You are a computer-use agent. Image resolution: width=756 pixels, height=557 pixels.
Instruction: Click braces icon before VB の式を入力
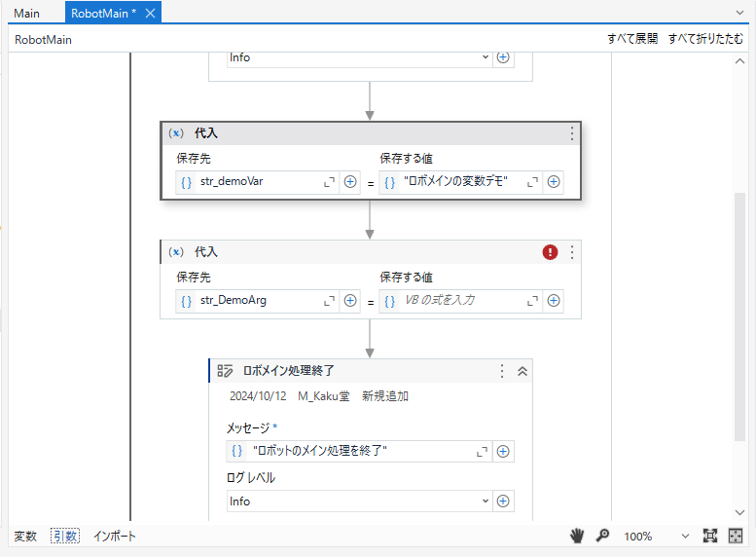[389, 301]
